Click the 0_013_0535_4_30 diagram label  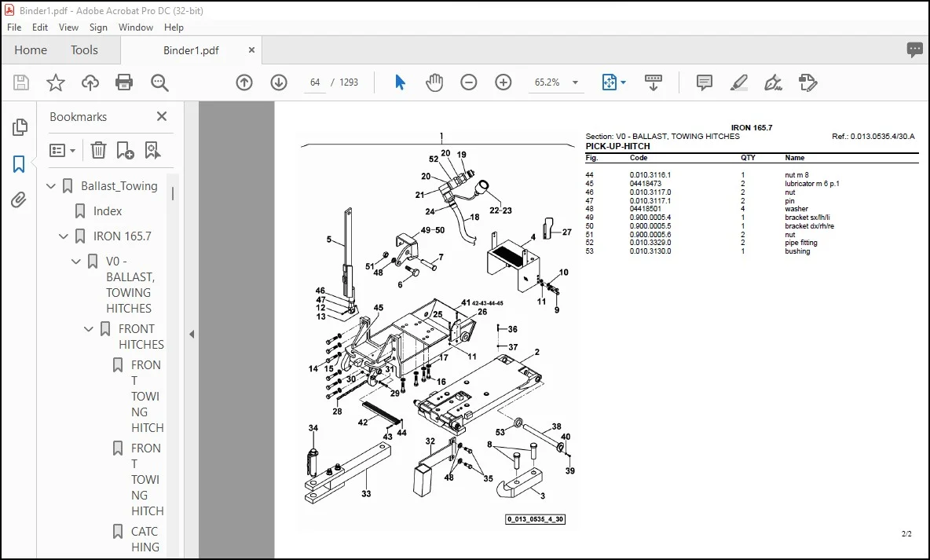click(535, 519)
